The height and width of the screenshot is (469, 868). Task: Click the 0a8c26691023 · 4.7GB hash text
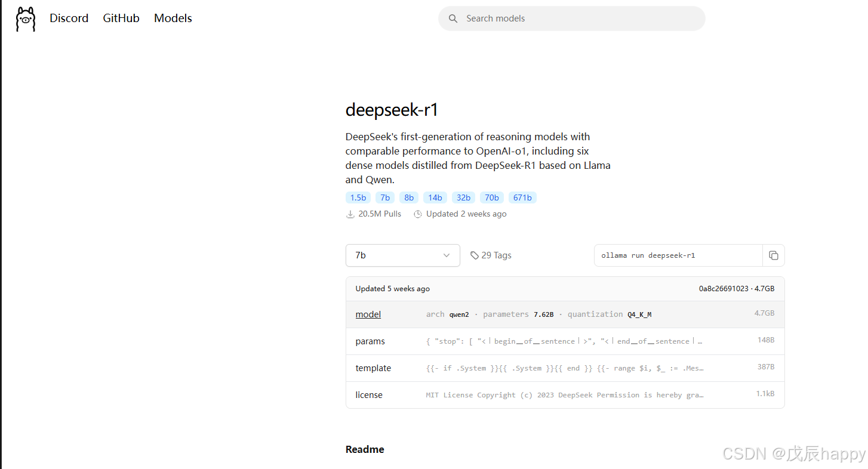(737, 289)
